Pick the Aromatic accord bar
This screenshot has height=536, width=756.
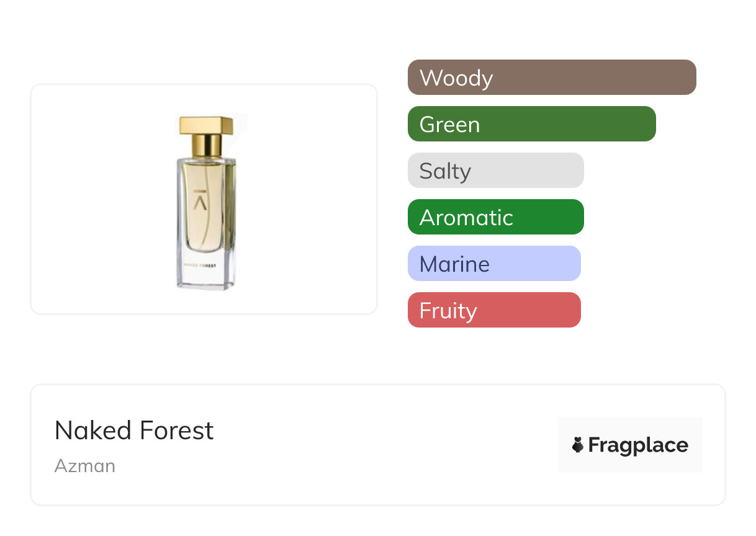coord(495,217)
